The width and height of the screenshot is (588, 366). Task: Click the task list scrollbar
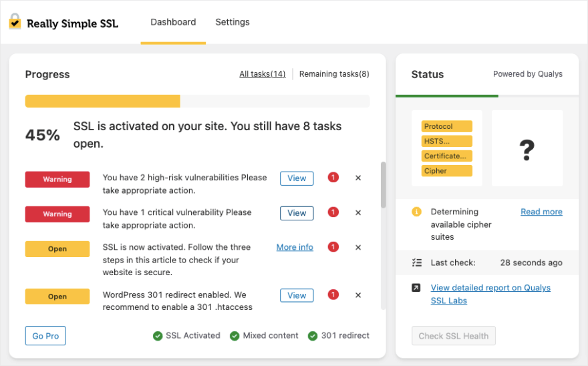384,185
